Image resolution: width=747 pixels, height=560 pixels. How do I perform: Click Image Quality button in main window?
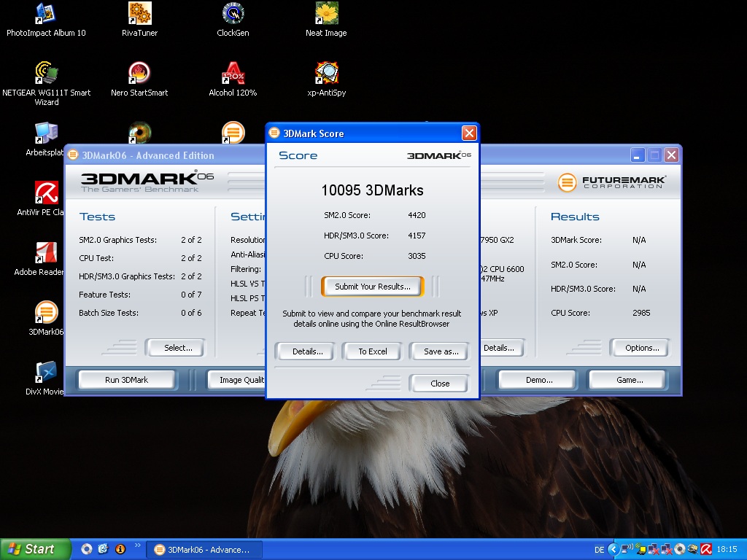pyautogui.click(x=237, y=380)
